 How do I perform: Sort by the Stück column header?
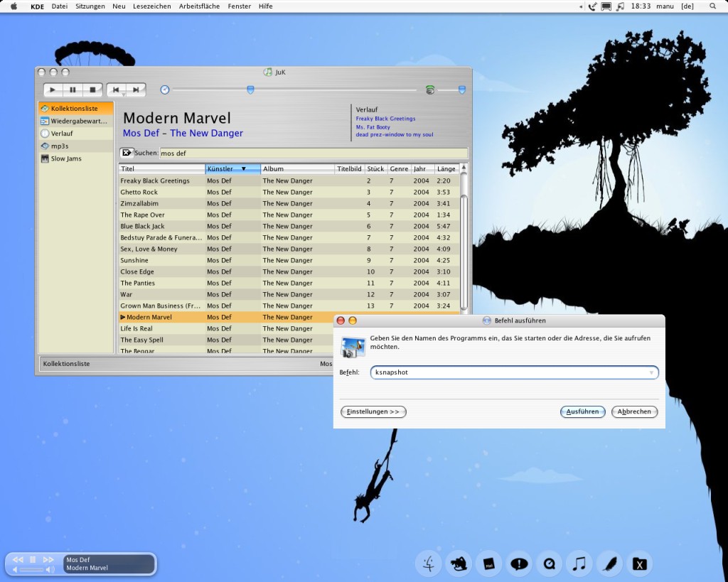375,169
